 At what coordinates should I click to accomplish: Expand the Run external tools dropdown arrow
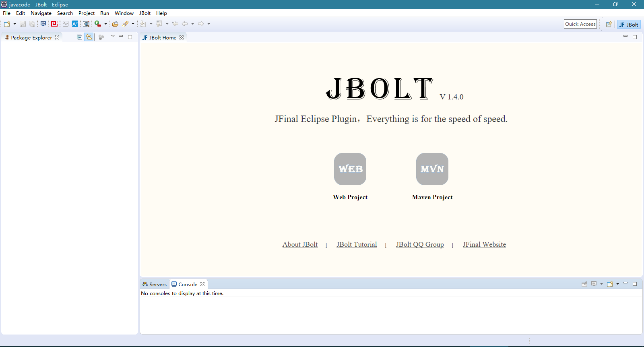coord(105,24)
